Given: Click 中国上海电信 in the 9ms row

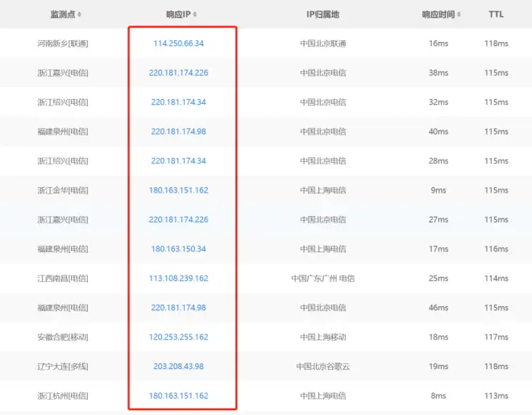Looking at the screenshot, I should coord(323,190).
